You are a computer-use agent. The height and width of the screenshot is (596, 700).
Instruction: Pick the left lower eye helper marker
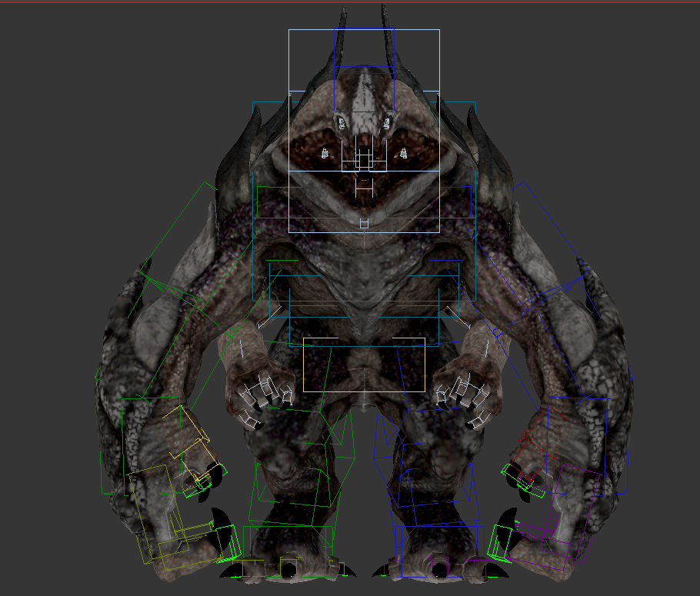coord(325,154)
